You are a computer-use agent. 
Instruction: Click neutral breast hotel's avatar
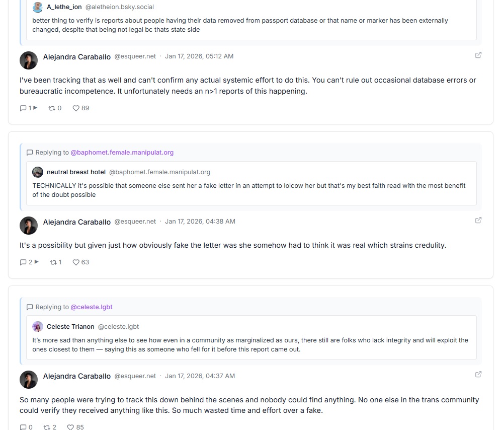pyautogui.click(x=38, y=172)
